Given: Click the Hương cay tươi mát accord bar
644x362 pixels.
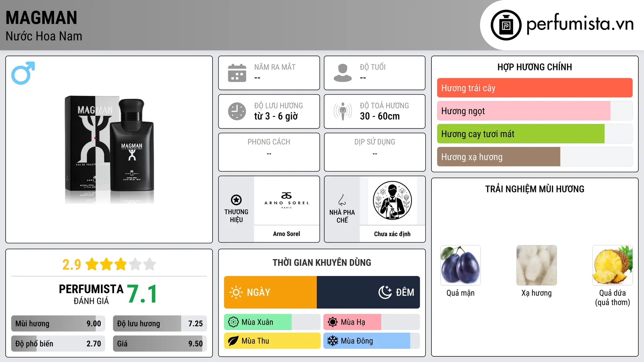Looking at the screenshot, I should 535,134.
